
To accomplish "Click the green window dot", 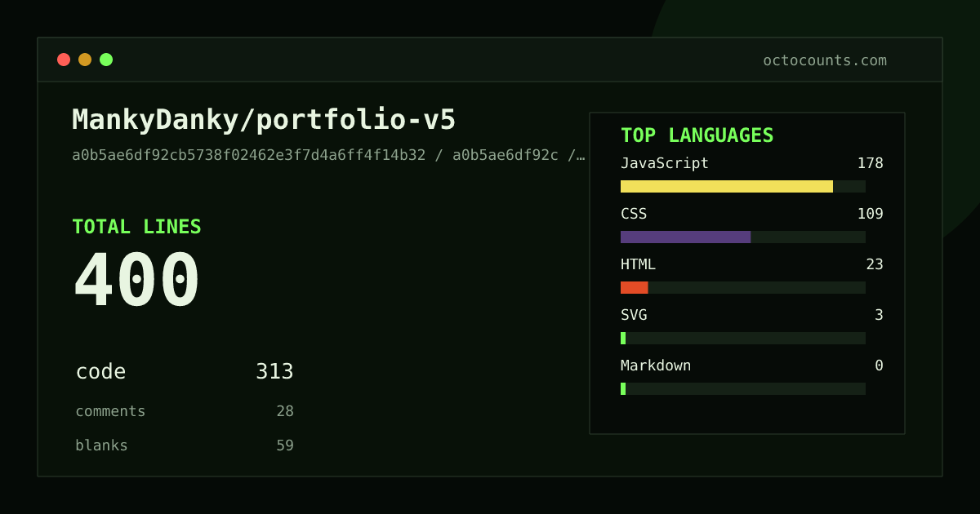I will click(x=106, y=60).
